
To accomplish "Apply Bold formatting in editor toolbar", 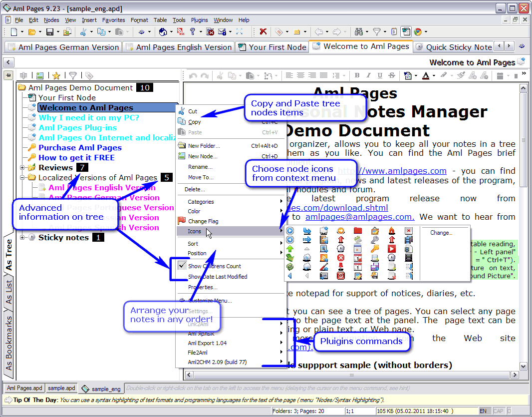I will pyautogui.click(x=357, y=76).
